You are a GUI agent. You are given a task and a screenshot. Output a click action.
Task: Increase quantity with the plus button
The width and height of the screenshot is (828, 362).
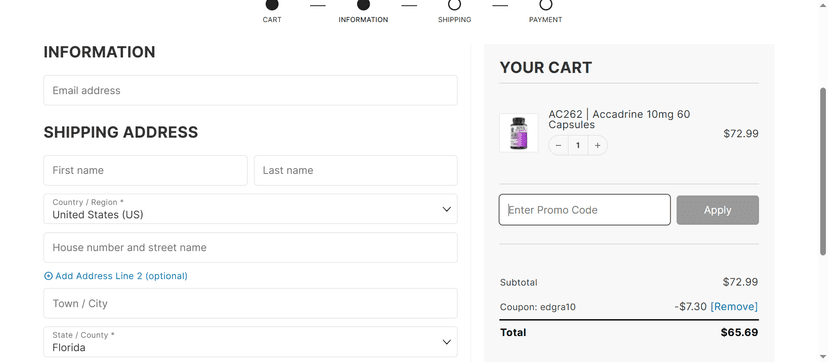point(597,146)
